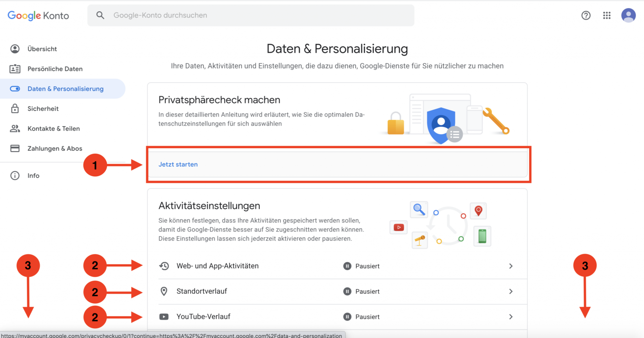The width and height of the screenshot is (644, 338).
Task: Select Übersicht in the sidebar navigation
Action: pos(42,49)
